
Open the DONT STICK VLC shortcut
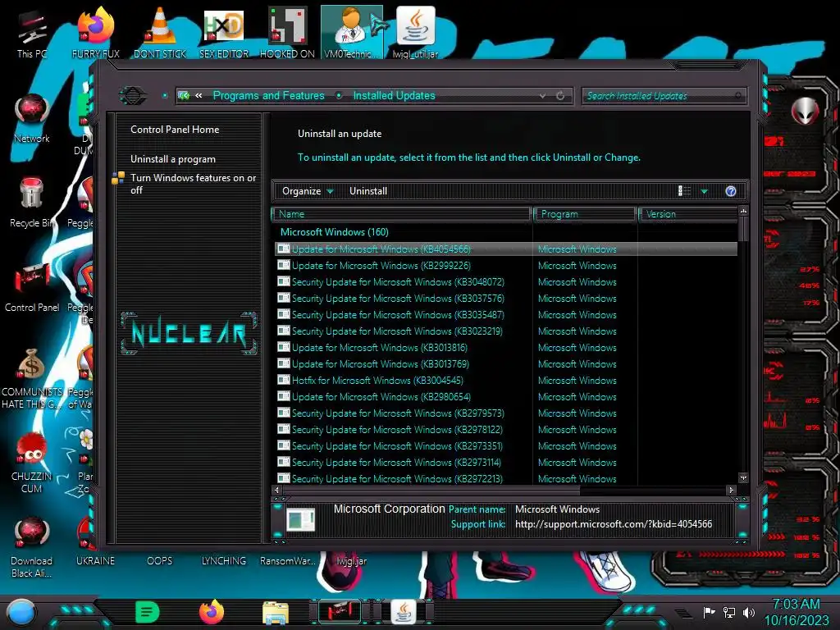tap(160, 33)
